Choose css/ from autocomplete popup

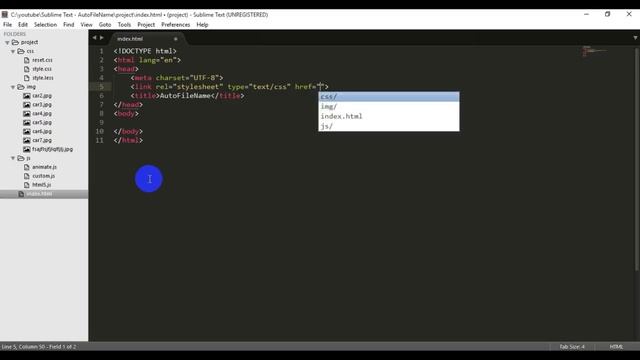pyautogui.click(x=389, y=97)
